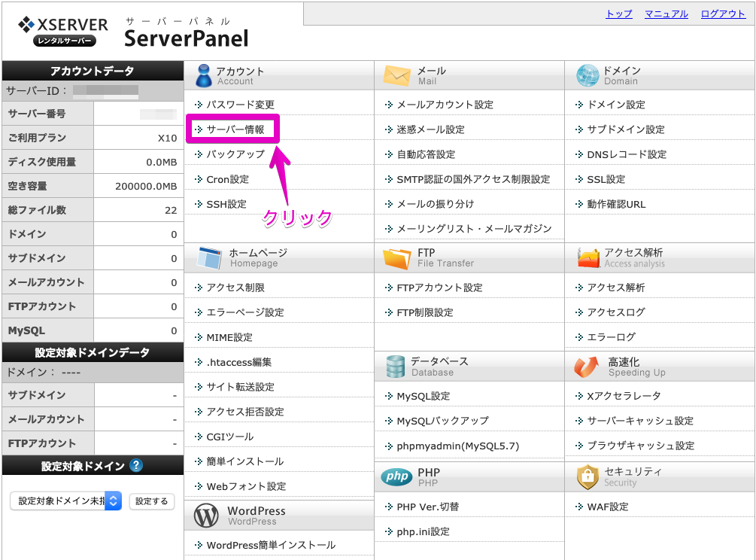
Task: Open the 設定対象ドメイン未指定 dropdown
Action: click(x=64, y=501)
